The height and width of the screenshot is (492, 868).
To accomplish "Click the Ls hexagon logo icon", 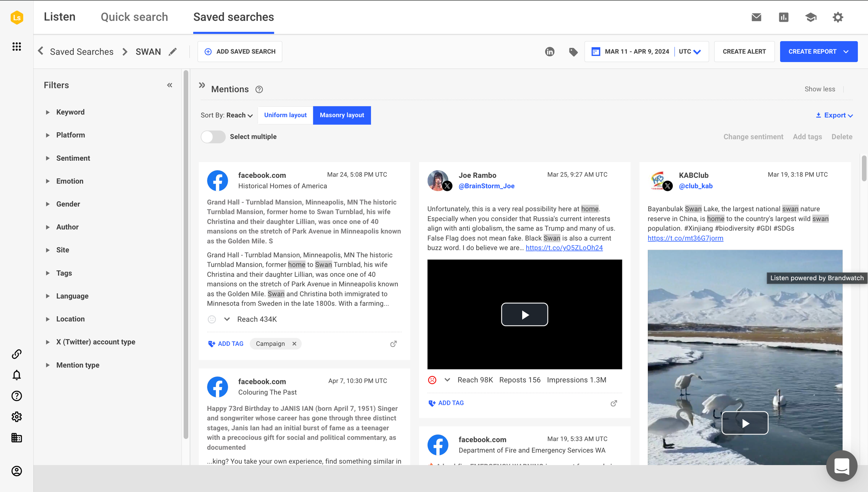I will point(16,17).
